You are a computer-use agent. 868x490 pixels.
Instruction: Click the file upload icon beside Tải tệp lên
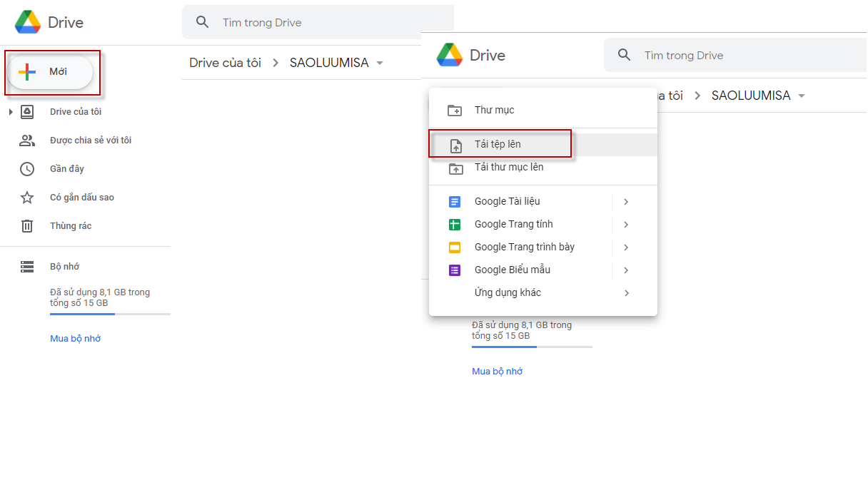tap(455, 146)
